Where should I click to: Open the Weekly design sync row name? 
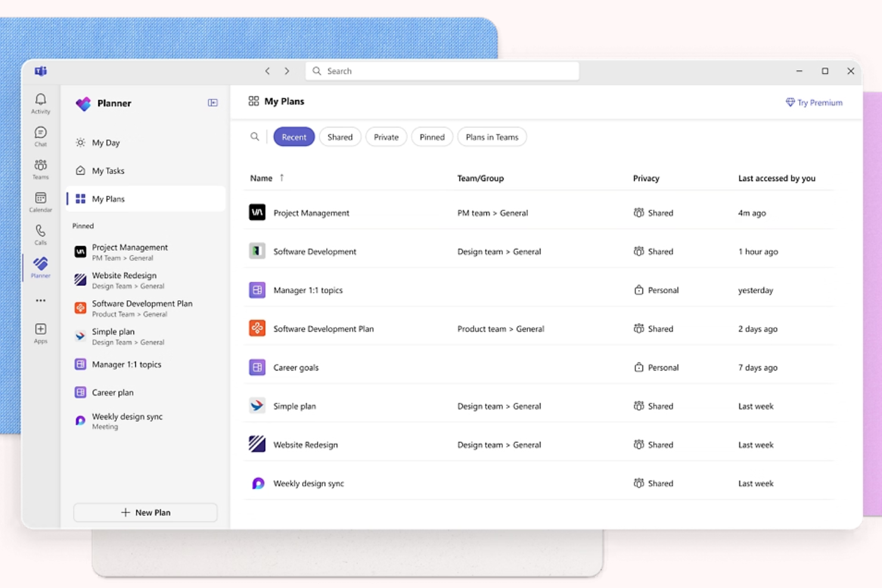coord(308,484)
